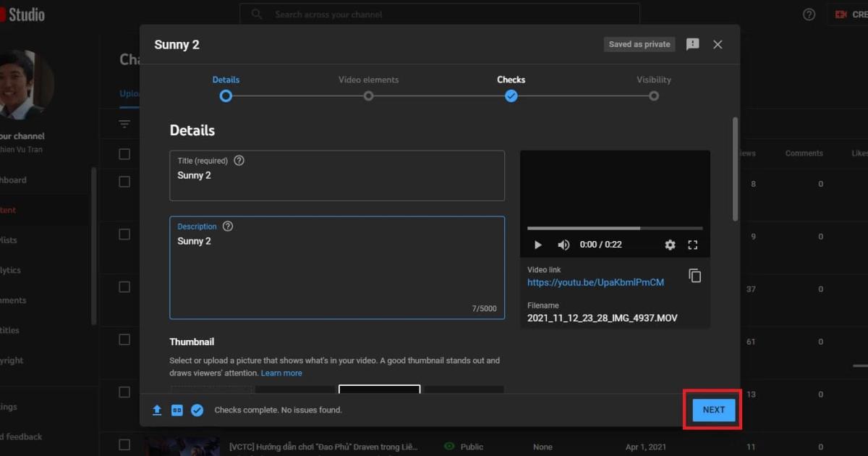
Task: Click the upload status arrow icon
Action: point(157,410)
